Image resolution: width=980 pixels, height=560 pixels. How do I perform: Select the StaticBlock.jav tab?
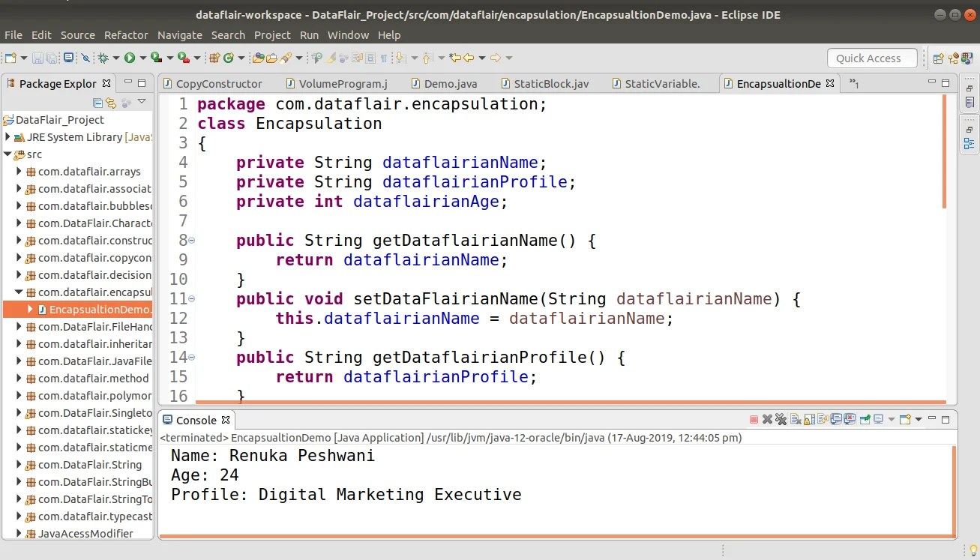coord(552,83)
